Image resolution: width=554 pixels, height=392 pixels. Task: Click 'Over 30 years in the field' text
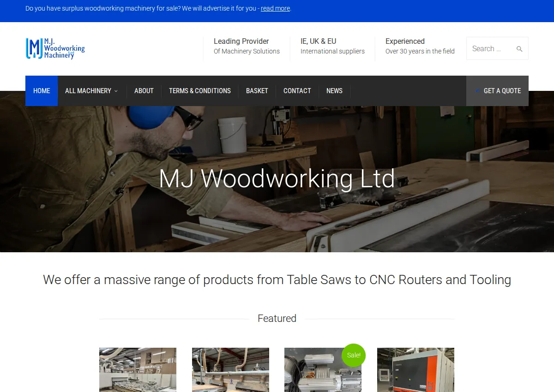click(x=420, y=51)
